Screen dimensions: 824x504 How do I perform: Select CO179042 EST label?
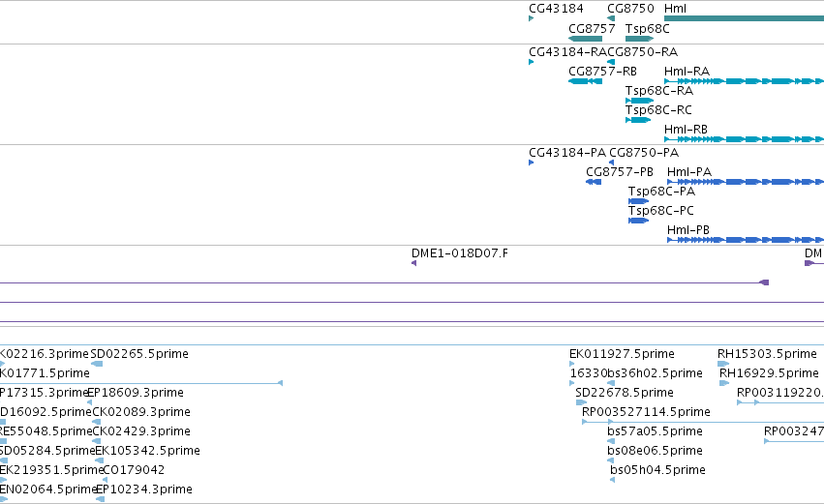(134, 470)
